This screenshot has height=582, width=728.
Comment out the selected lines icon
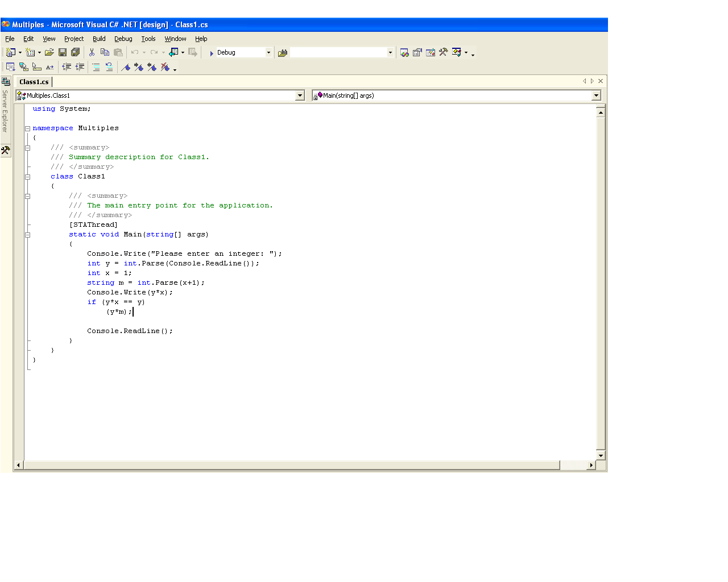tap(96, 67)
